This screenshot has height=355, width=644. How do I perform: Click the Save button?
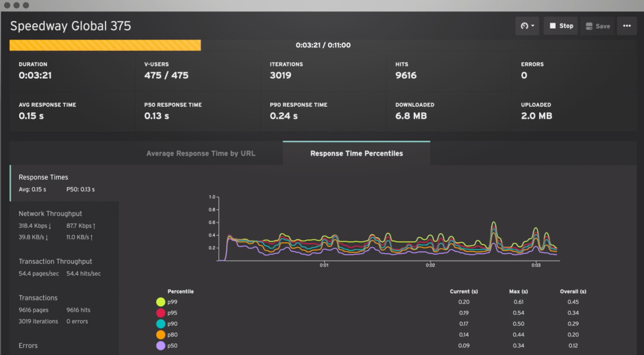tap(597, 26)
